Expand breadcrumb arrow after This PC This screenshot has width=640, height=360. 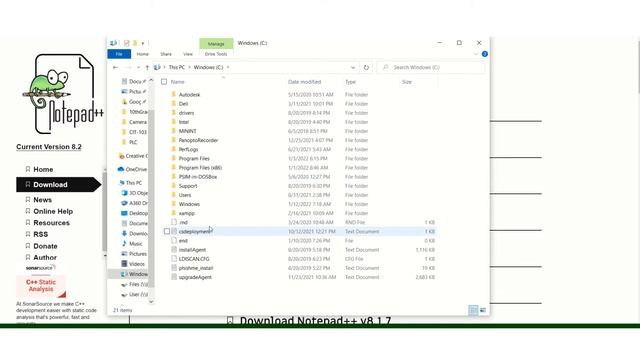coord(189,67)
